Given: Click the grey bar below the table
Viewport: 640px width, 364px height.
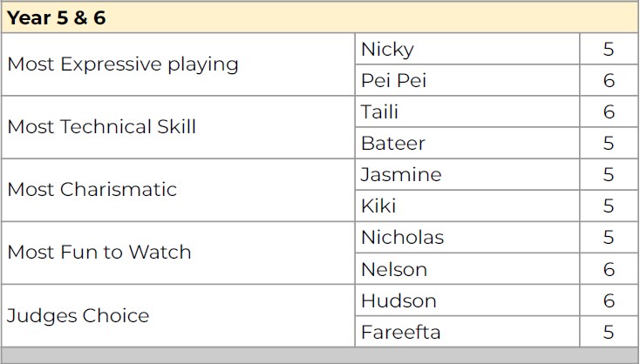Looking at the screenshot, I should click(x=320, y=355).
